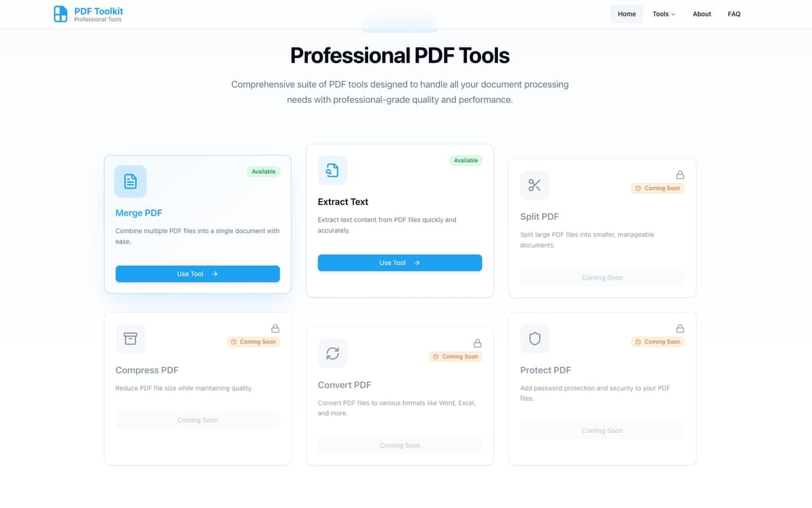The width and height of the screenshot is (812, 508).
Task: Click the Merge PDF card title
Action: 139,213
